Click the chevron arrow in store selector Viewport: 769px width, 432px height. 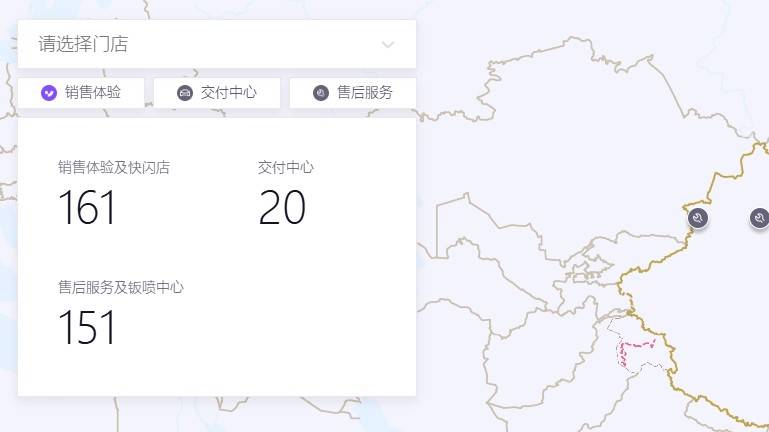tap(388, 44)
